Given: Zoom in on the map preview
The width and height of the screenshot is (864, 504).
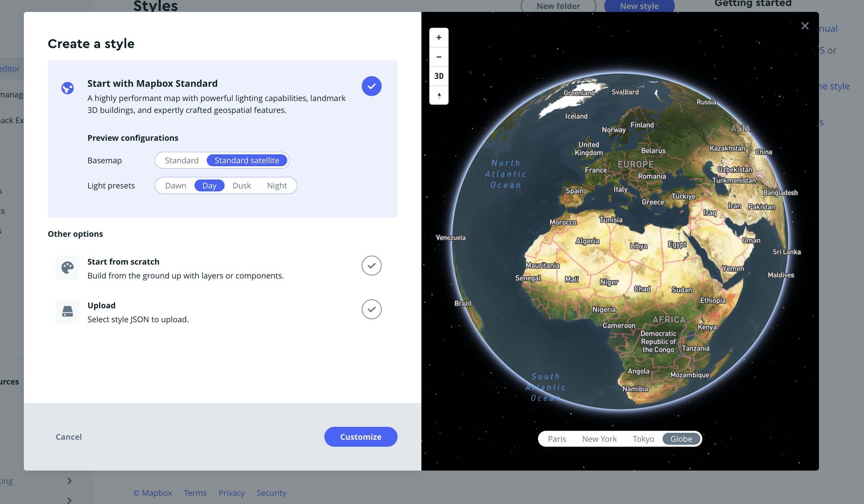Looking at the screenshot, I should click(439, 37).
